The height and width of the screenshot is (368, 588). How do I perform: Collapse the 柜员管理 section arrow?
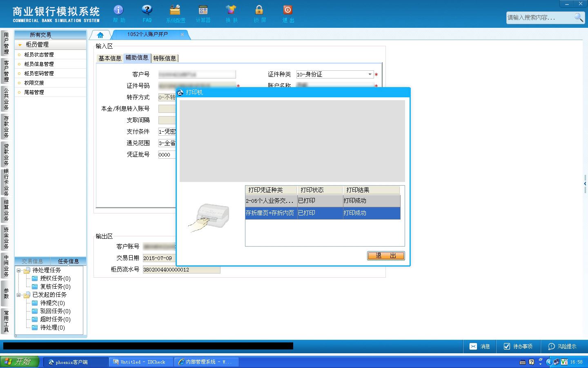point(20,45)
